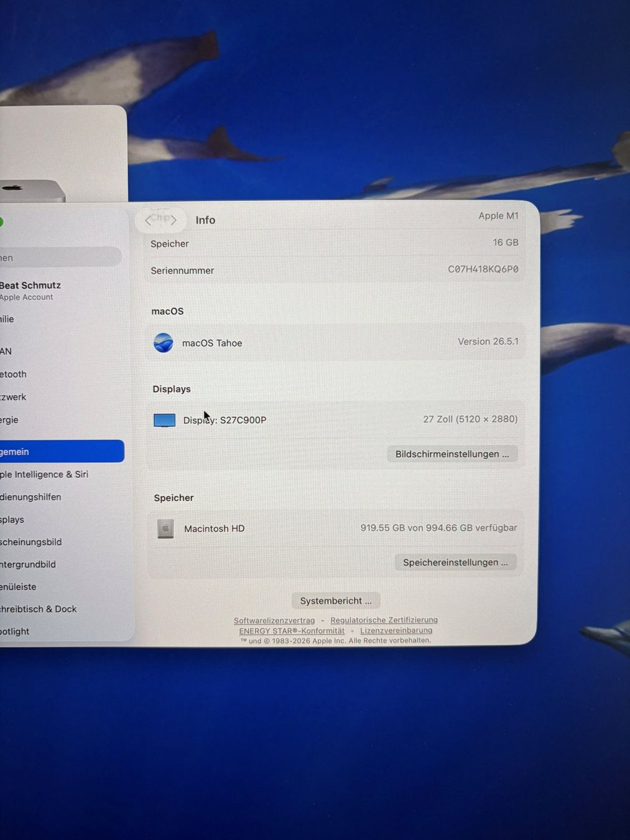This screenshot has height=840, width=630.
Task: Click the macOS Tahoe logo icon
Action: [x=164, y=343]
